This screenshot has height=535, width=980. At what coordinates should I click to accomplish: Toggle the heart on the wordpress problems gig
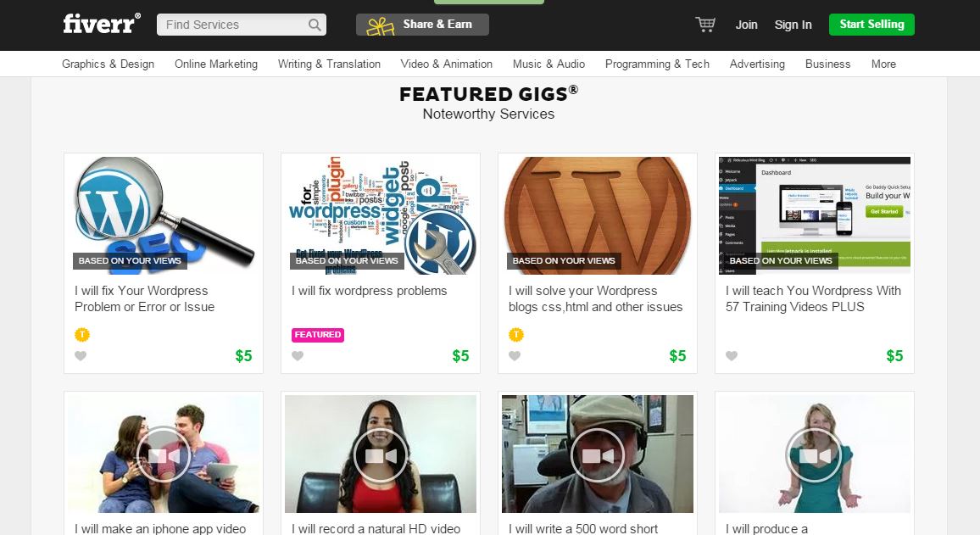(x=298, y=356)
